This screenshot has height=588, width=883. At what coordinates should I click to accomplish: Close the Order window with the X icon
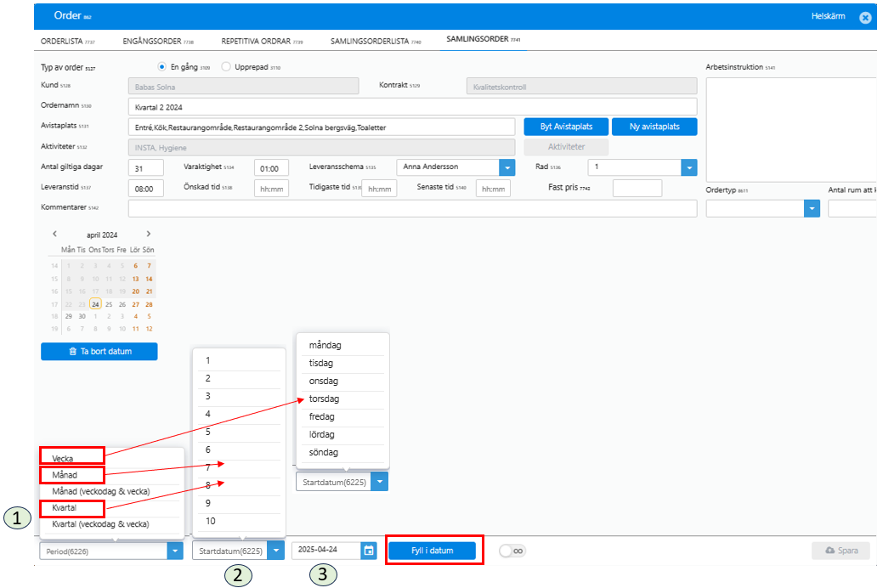click(865, 18)
